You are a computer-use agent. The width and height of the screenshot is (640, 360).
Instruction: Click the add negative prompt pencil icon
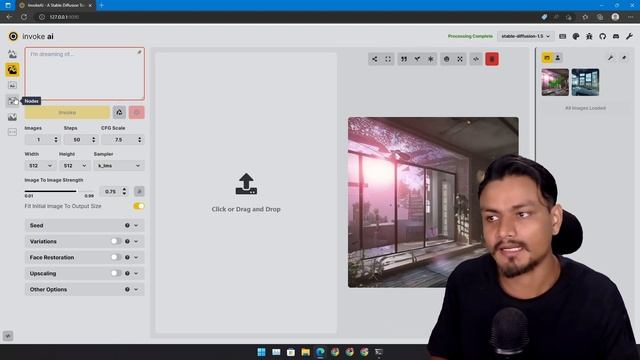coord(139,52)
